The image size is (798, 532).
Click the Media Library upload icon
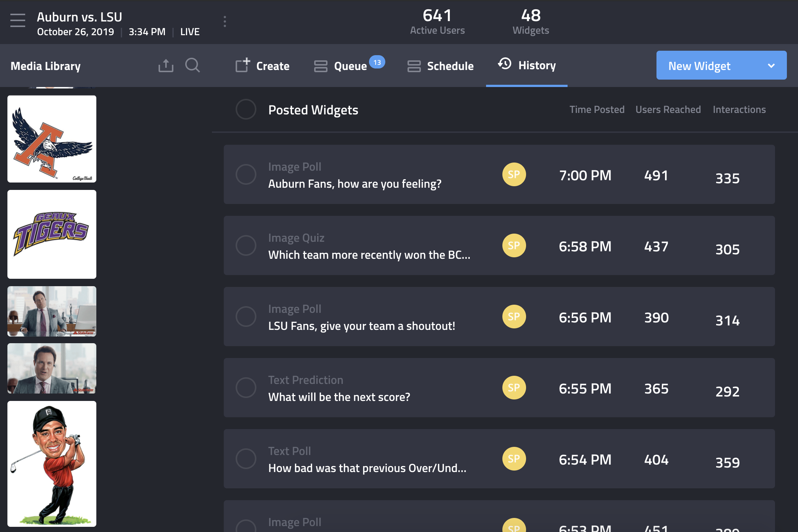pos(166,66)
